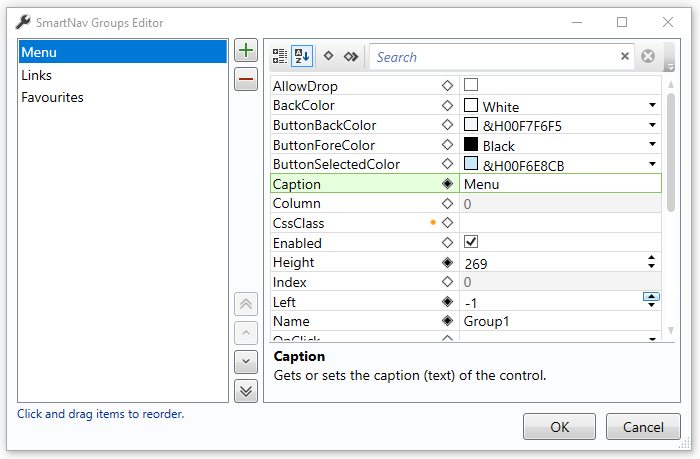Click the diamond marker for ButtonBackColor
The height and width of the screenshot is (459, 700).
(447, 125)
